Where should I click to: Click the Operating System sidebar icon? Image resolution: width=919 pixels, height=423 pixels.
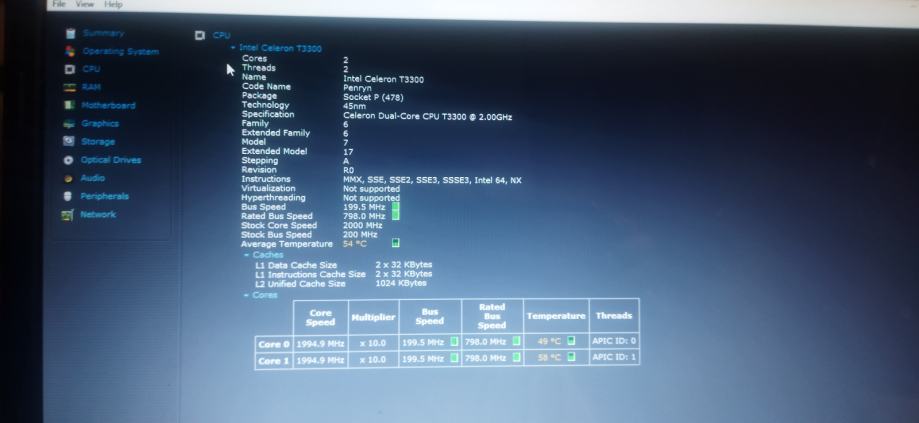70,51
